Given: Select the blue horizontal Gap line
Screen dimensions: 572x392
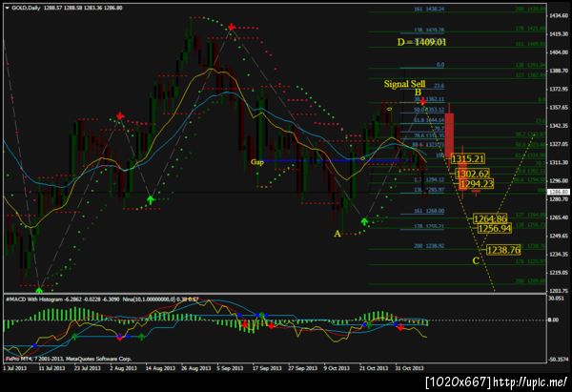Looking at the screenshot, I should (336, 160).
